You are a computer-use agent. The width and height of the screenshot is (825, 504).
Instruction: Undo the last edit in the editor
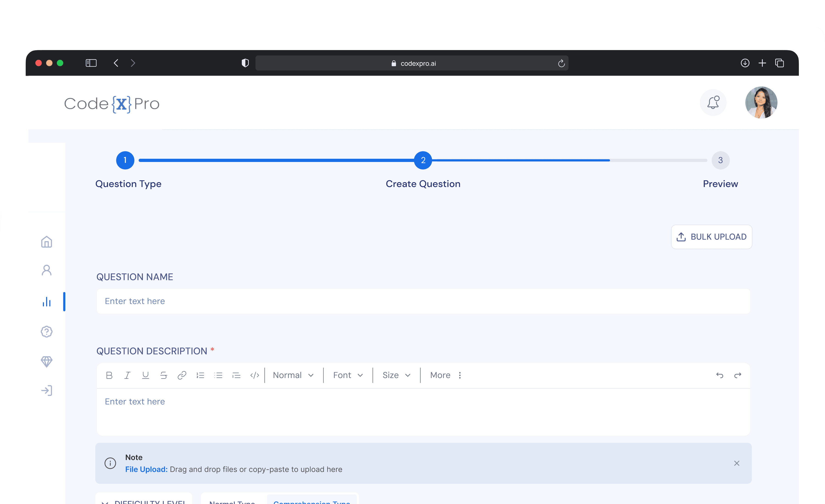point(720,375)
